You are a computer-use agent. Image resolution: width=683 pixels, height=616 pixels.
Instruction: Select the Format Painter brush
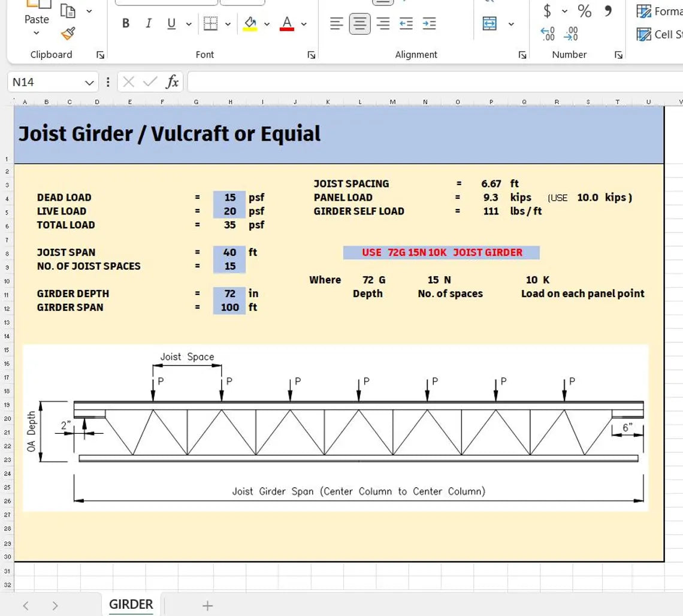click(x=68, y=33)
